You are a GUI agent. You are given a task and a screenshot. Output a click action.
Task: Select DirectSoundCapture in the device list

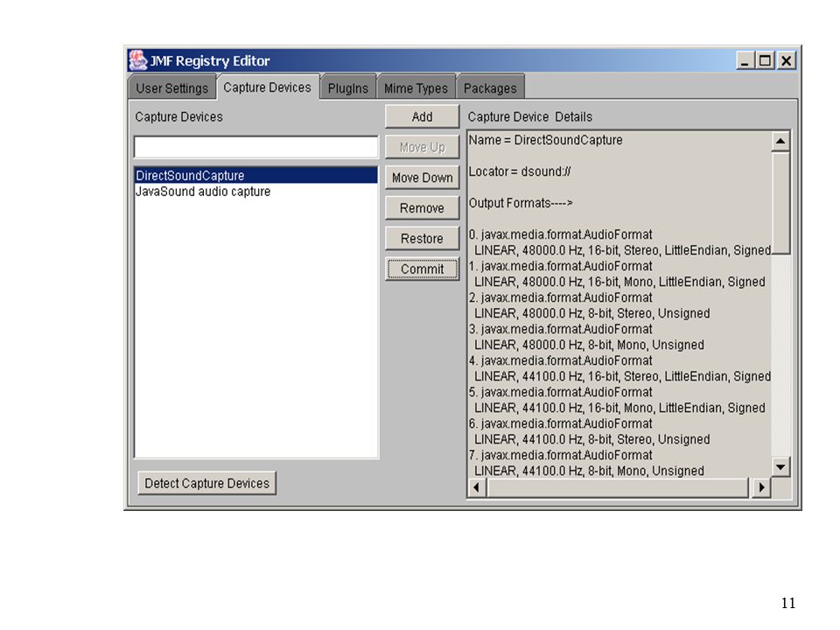click(x=256, y=175)
